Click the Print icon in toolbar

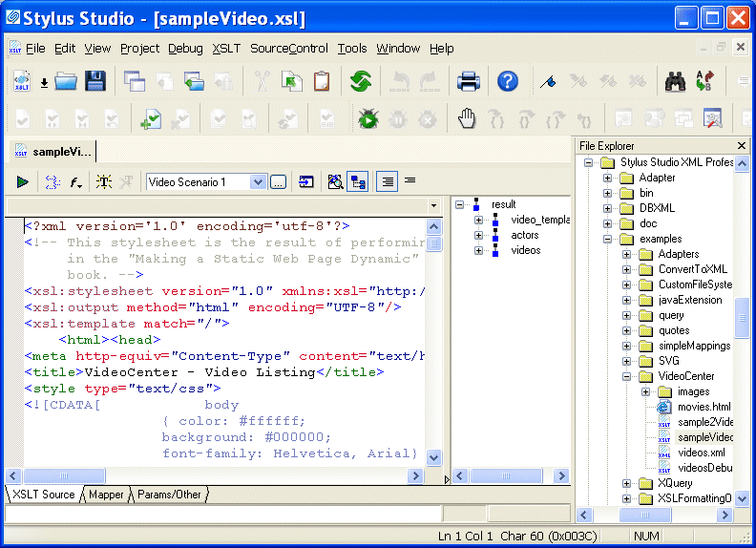[468, 81]
